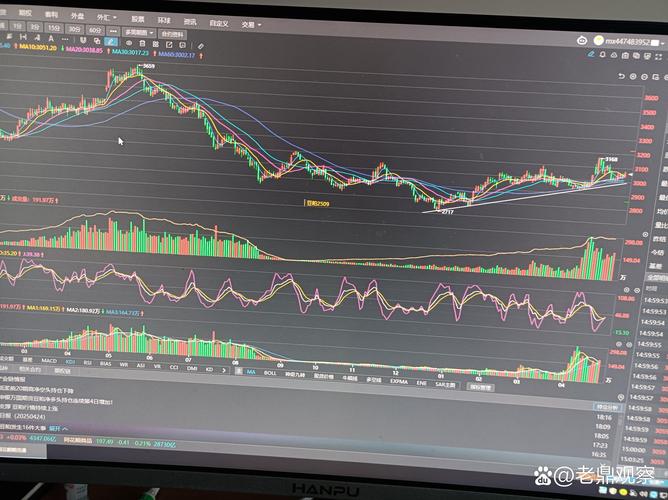The image size is (668, 500).
Task: Click the blue pen icon at top right
Action: pos(591,54)
